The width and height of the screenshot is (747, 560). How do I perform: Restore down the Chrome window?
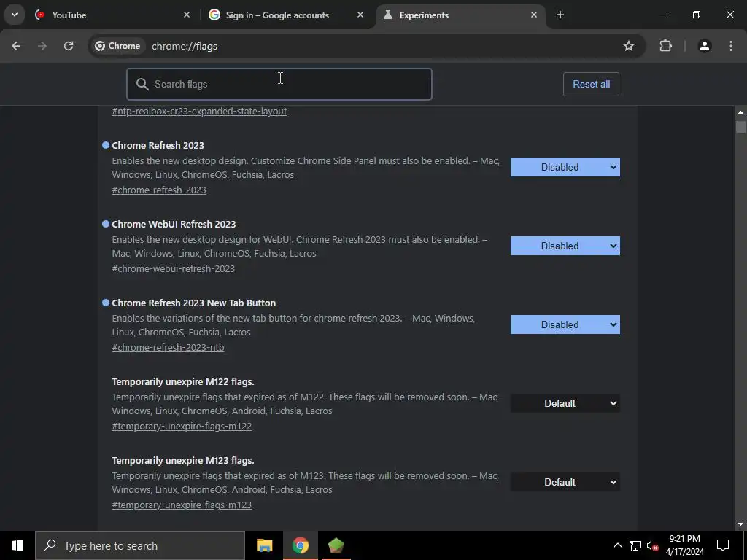697,15
